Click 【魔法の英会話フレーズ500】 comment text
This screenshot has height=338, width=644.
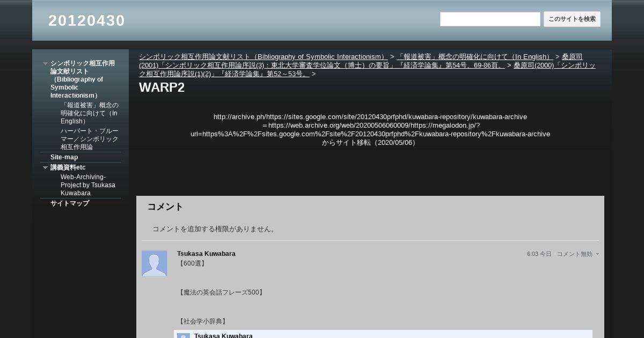[221, 292]
